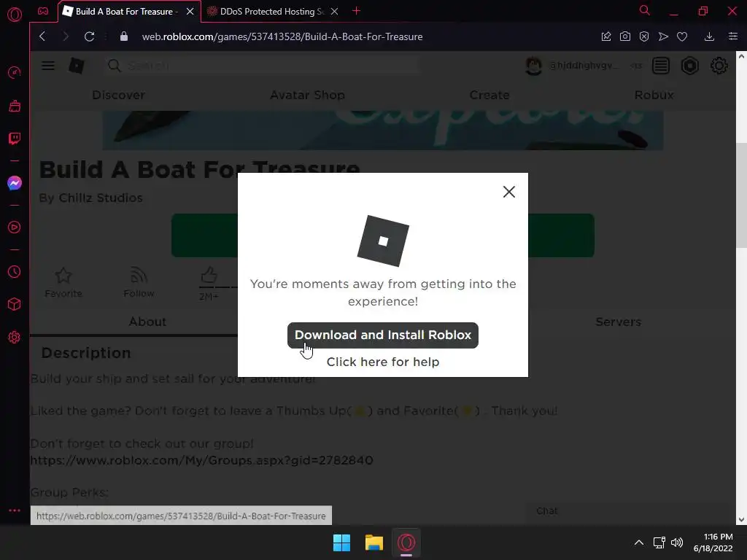Open GX Corner gamepad icon in tab bar
Screen dimensions: 747x560
click(x=43, y=11)
